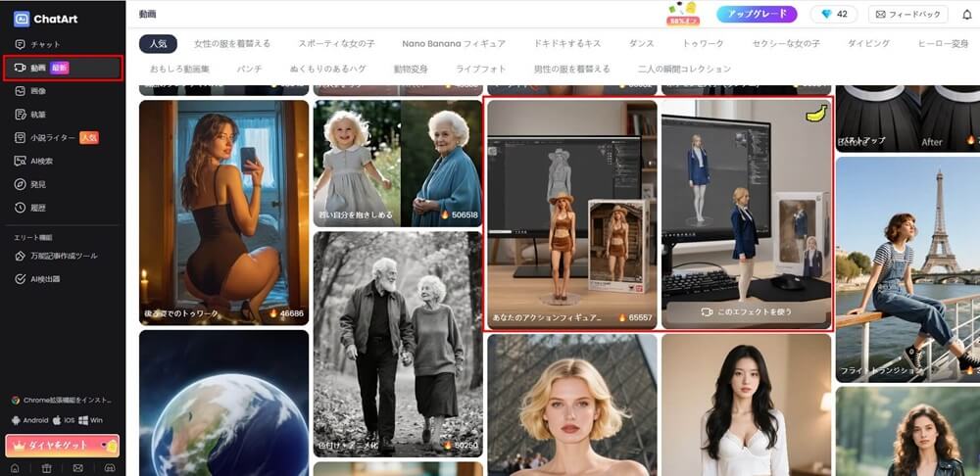Switch to the Nano Banana フィギュア tab
The height and width of the screenshot is (476, 980).
pos(454,44)
